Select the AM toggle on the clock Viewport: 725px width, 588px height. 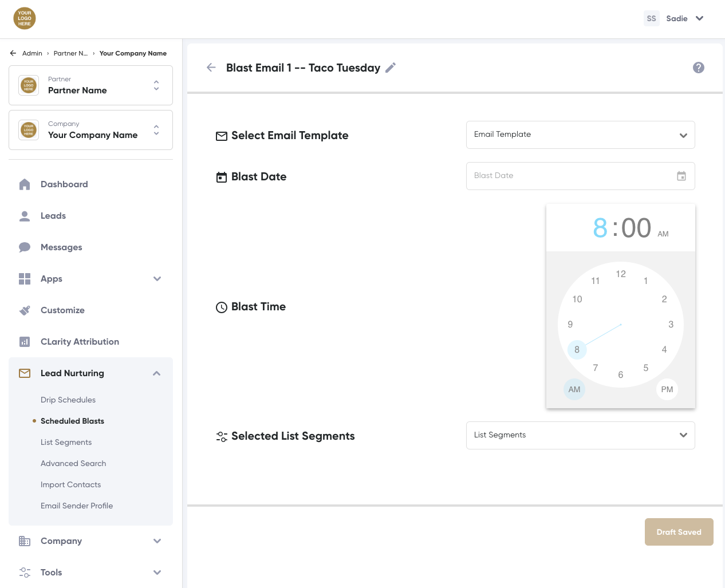574,389
